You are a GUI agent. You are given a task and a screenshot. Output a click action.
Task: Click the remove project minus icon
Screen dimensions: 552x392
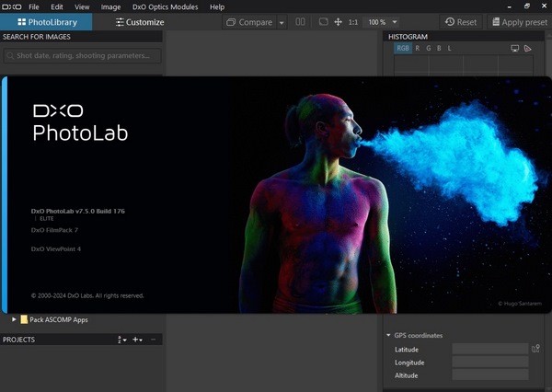pos(153,340)
